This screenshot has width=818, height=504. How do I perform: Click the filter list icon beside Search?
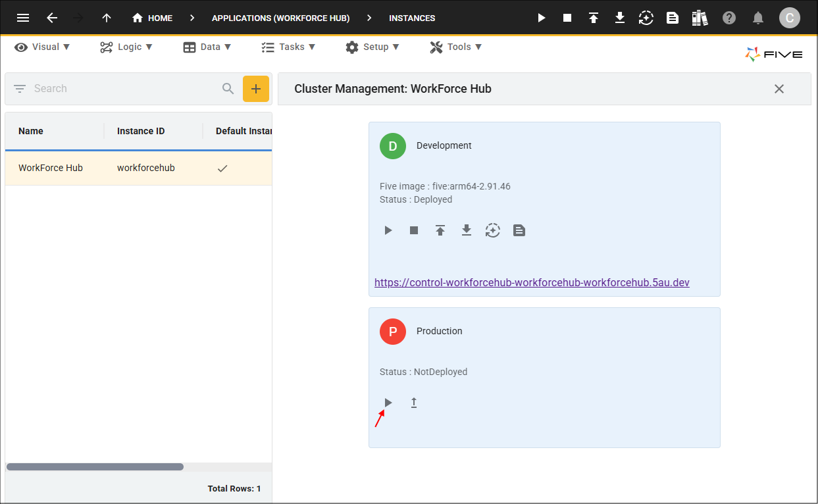(20, 88)
